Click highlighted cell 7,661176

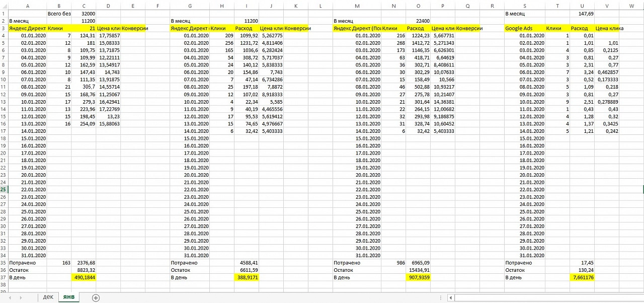pos(582,277)
